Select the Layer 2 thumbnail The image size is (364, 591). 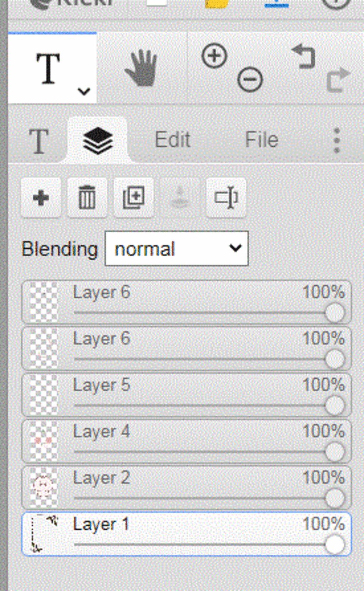click(x=43, y=487)
